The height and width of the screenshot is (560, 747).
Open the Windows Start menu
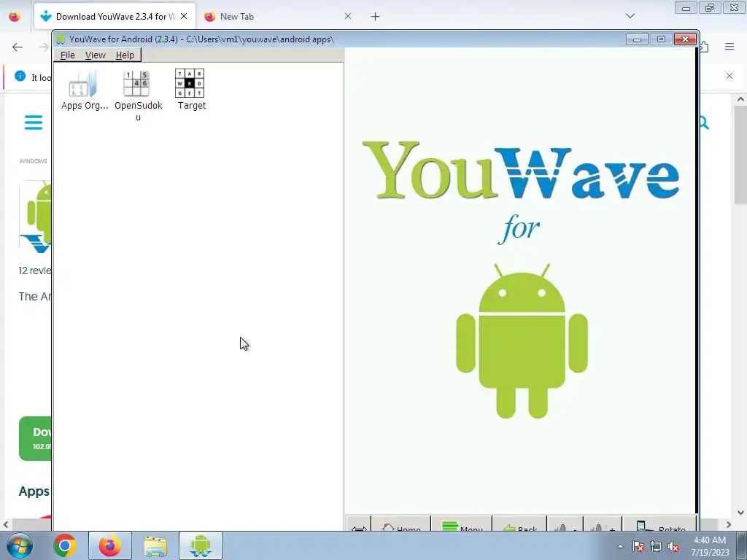click(x=18, y=545)
